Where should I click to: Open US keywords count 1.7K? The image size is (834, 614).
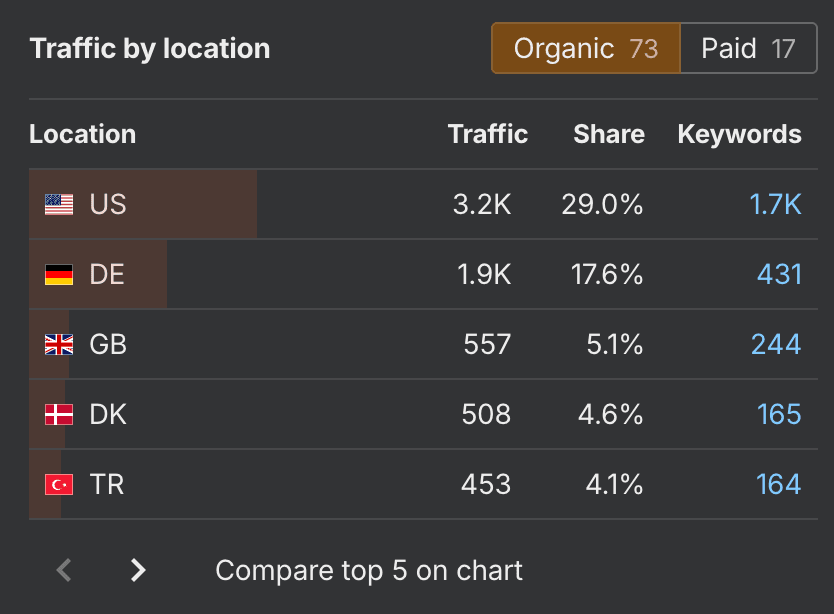pos(775,204)
